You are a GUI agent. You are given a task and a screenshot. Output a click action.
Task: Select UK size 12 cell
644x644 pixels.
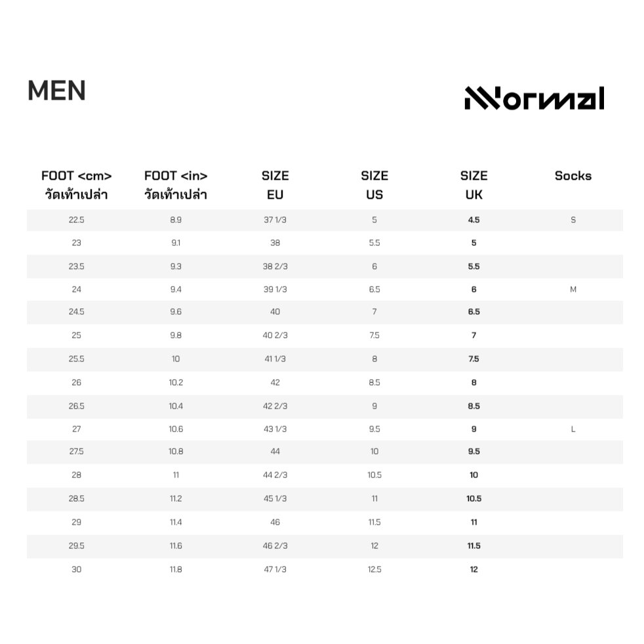474,569
